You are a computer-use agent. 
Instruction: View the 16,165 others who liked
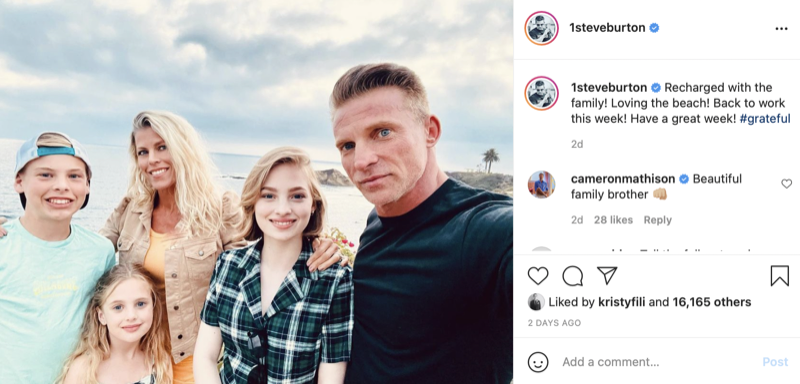click(712, 302)
